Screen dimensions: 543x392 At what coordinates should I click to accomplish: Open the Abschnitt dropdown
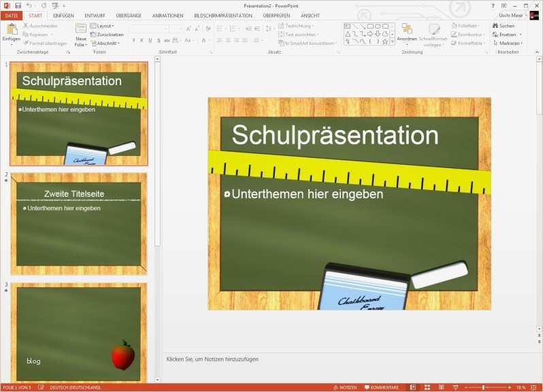105,44
